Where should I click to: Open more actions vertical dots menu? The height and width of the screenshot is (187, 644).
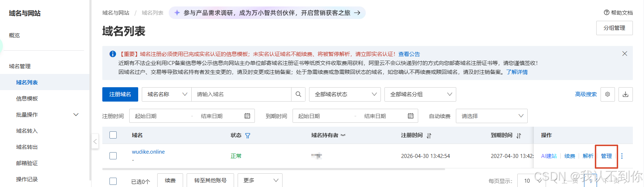coord(622,156)
